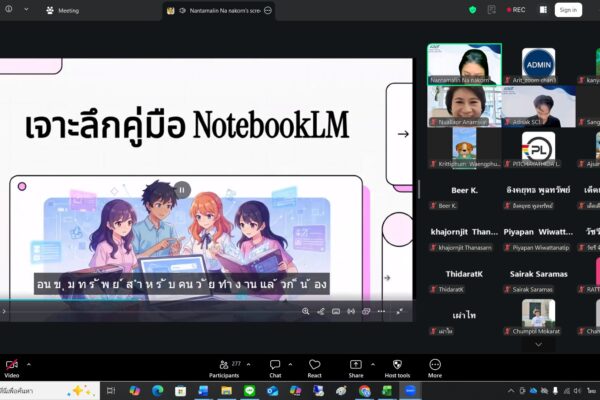Image resolution: width=600 pixels, height=400 pixels.
Task: Open Outlook from the taskbar
Action: [272, 391]
